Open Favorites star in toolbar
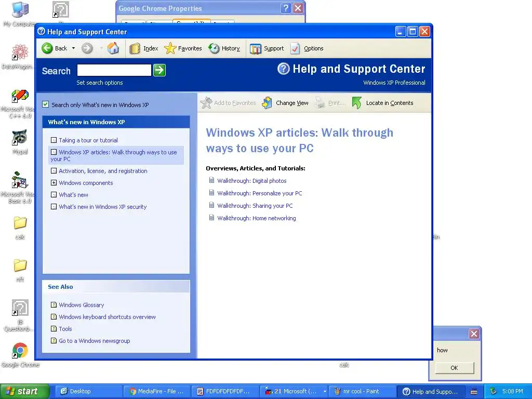 [x=170, y=48]
